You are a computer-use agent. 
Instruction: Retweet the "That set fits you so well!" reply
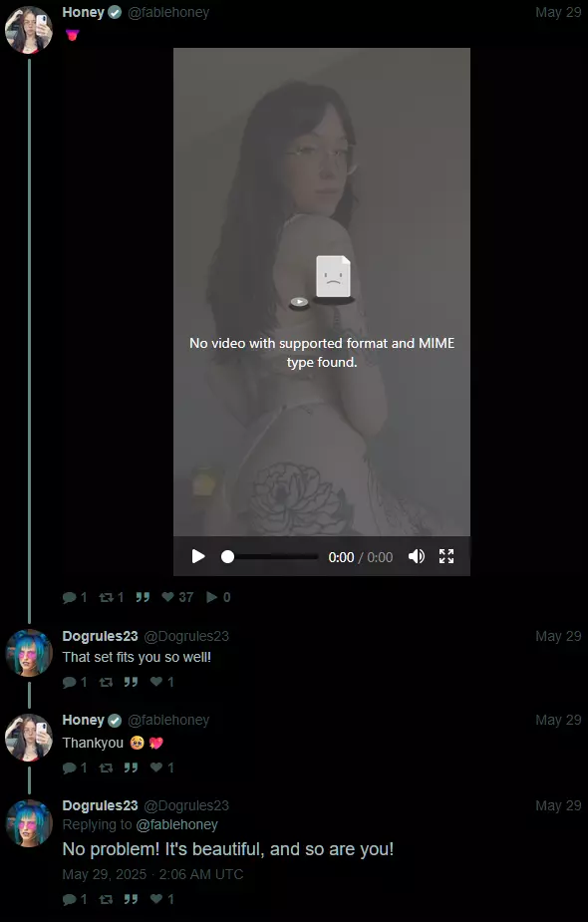[x=106, y=682]
